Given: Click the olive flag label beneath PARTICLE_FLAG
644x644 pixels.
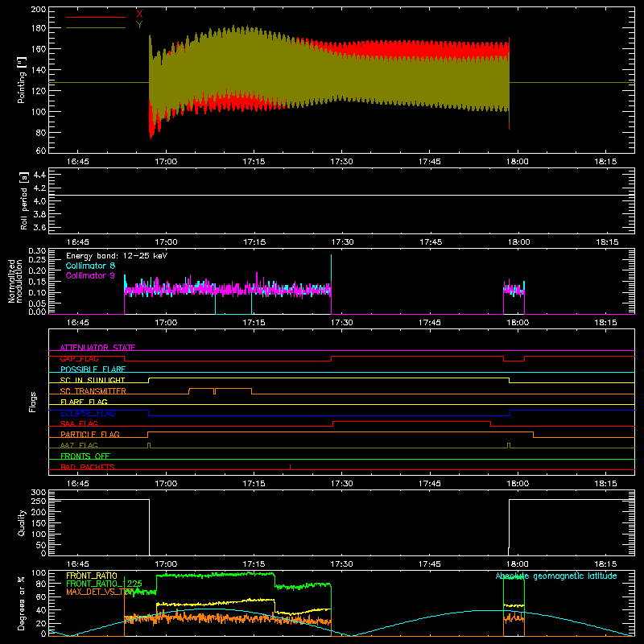Looking at the screenshot, I should coord(79,445).
